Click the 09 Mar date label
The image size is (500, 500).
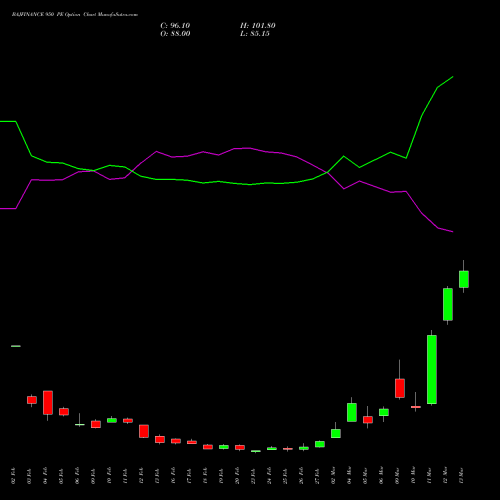tap(397, 476)
